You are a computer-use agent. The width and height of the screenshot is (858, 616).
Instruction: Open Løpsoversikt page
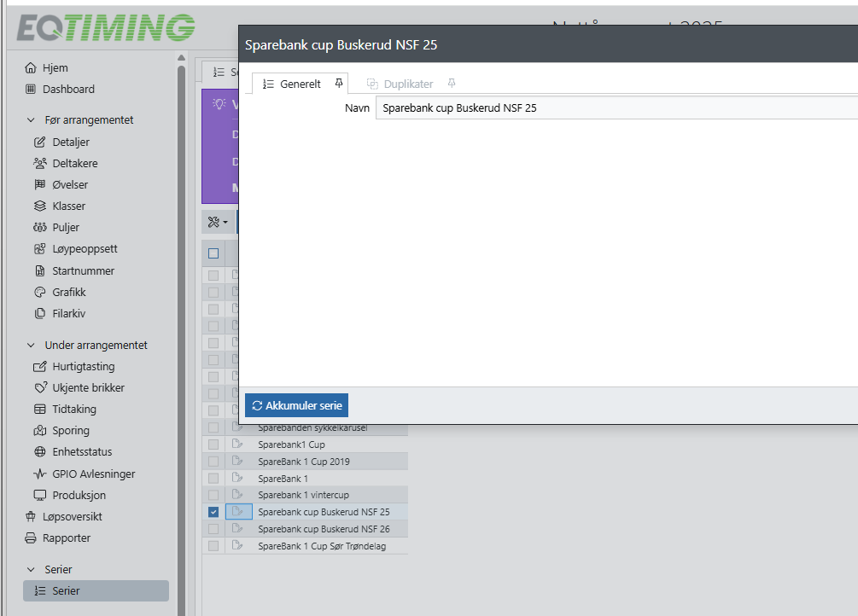[63, 516]
